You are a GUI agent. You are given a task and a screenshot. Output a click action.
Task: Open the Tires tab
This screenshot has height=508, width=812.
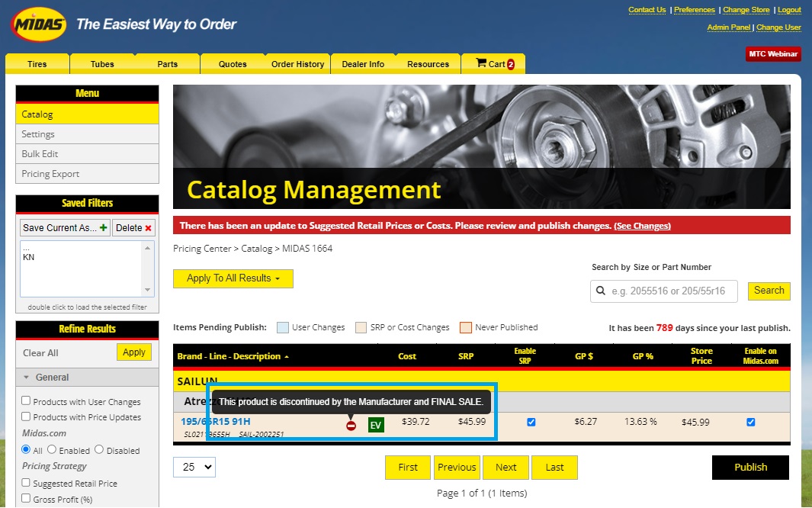[x=37, y=64]
